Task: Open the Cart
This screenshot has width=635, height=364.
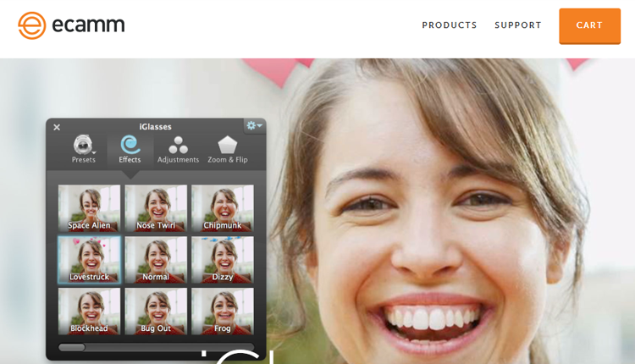Action: (589, 26)
